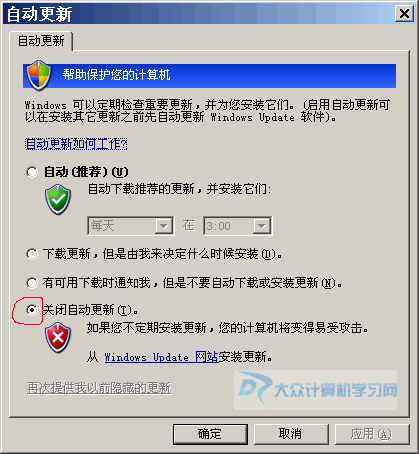Screen dimensions: 419x454
Task: Select the 关闭自动更新 radio button
Action: pyautogui.click(x=32, y=310)
